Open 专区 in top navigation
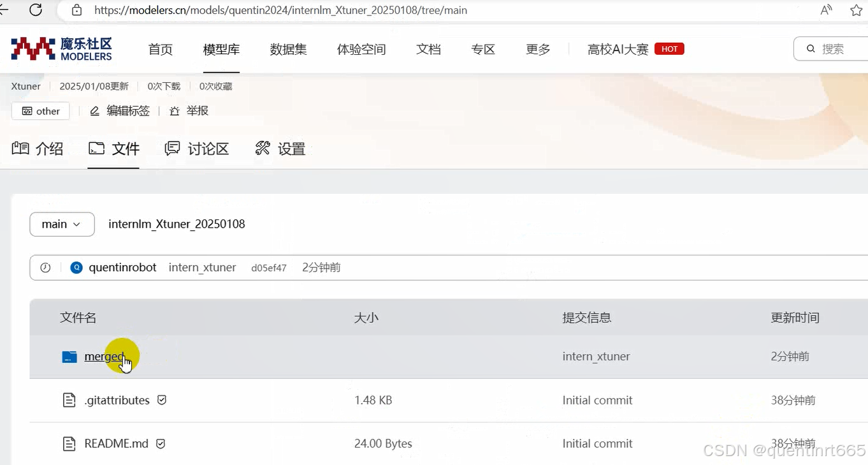 [x=483, y=49]
